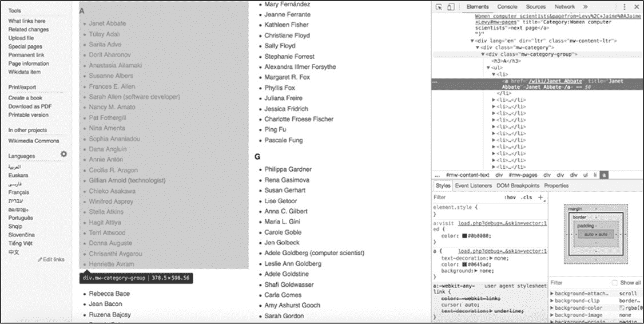
Task: Toggle the .cls element classes panel
Action: [526, 197]
